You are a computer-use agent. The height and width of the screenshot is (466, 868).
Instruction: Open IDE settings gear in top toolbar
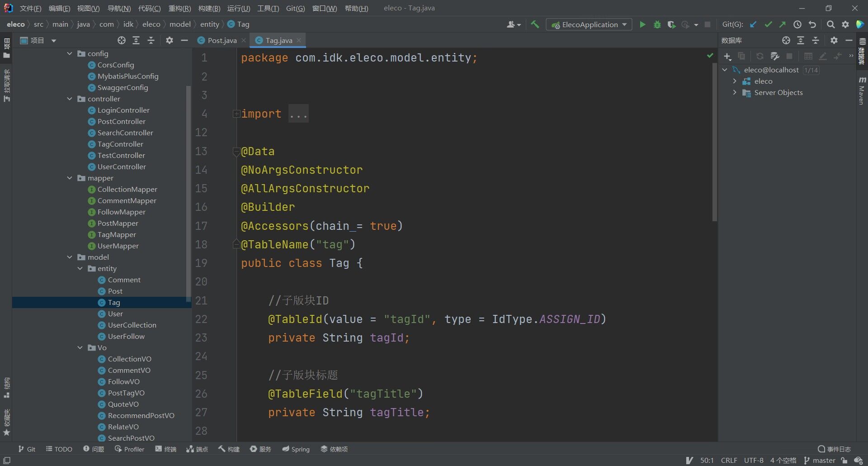click(845, 24)
